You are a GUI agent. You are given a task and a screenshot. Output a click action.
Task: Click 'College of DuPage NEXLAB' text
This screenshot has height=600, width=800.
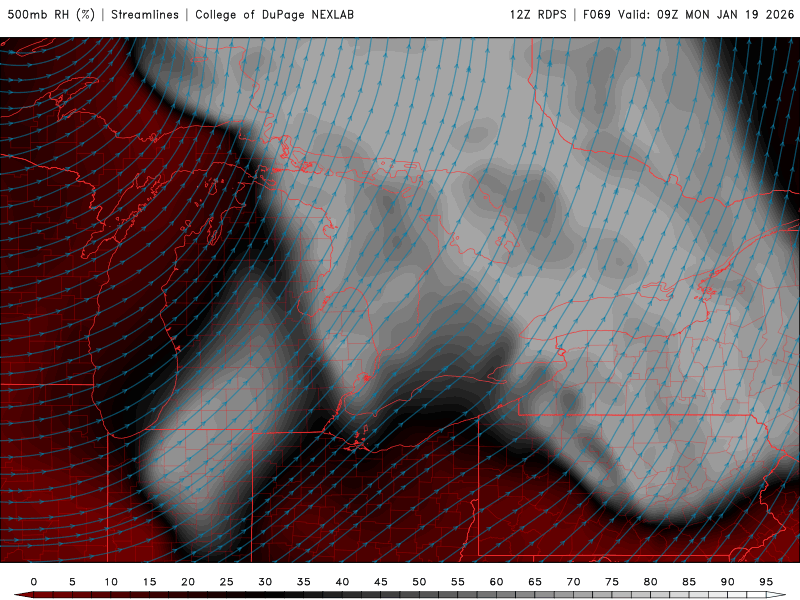coord(274,14)
